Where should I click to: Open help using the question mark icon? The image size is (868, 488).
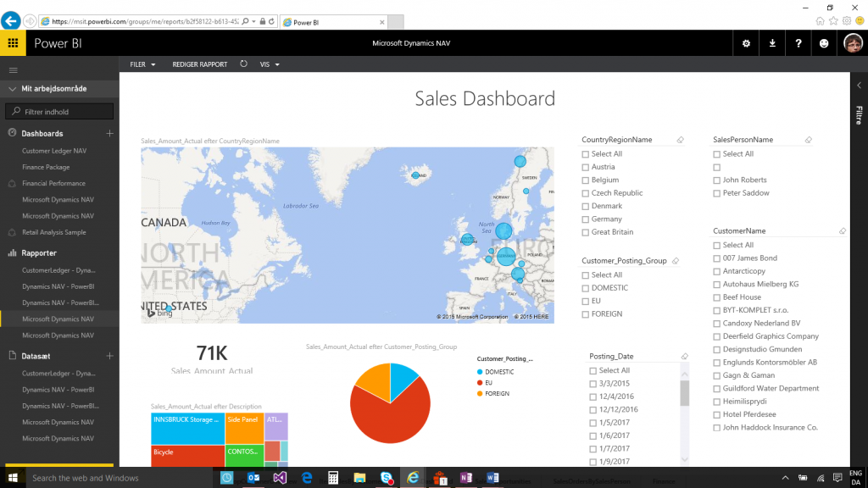(799, 43)
